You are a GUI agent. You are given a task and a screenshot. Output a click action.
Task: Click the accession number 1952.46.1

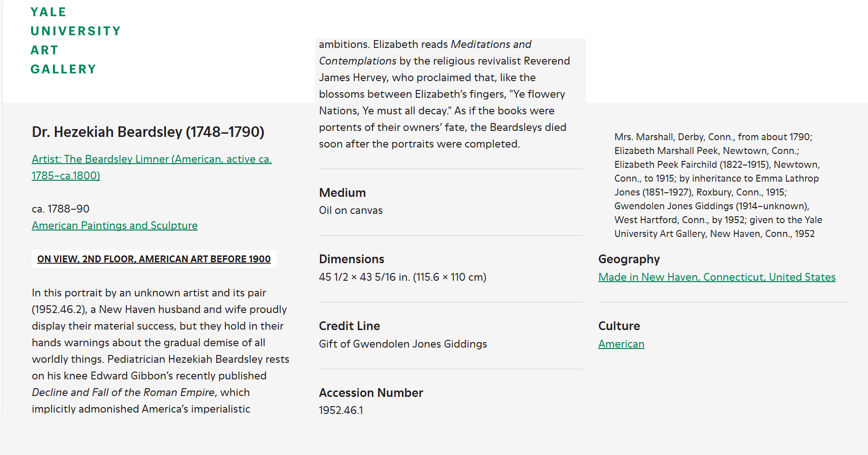click(x=341, y=410)
